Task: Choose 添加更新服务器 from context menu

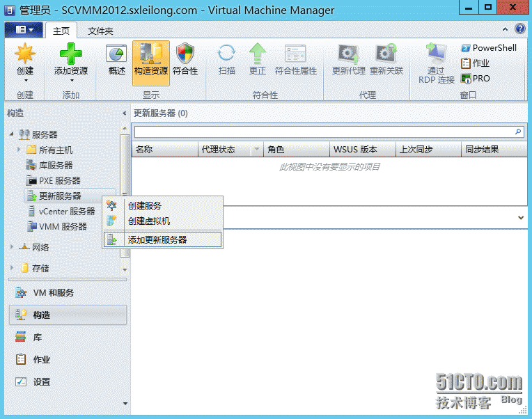Action: coord(163,239)
